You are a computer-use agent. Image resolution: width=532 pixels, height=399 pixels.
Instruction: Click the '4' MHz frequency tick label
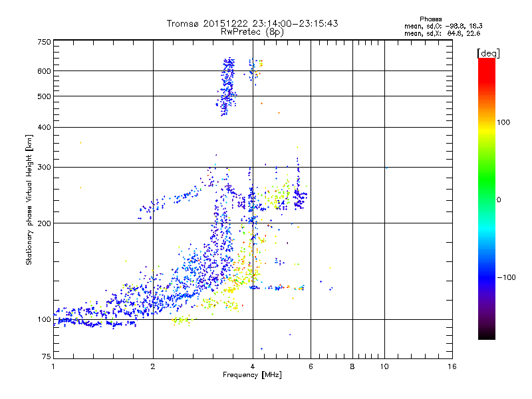coord(253,366)
